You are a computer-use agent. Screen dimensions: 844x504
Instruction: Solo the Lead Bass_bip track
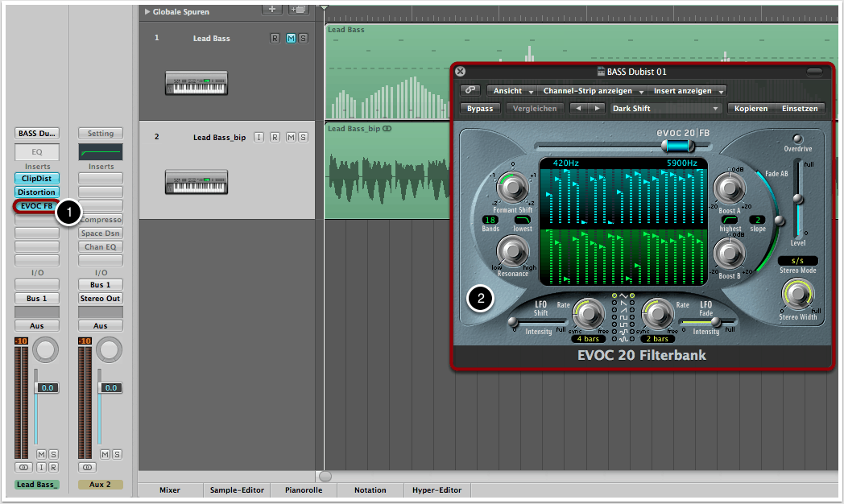pos(303,138)
